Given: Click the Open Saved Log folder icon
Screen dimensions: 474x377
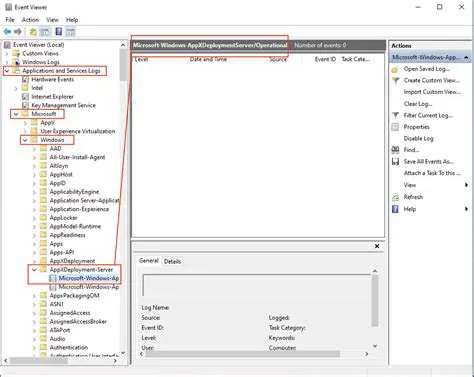Looking at the screenshot, I should pyautogui.click(x=395, y=69).
